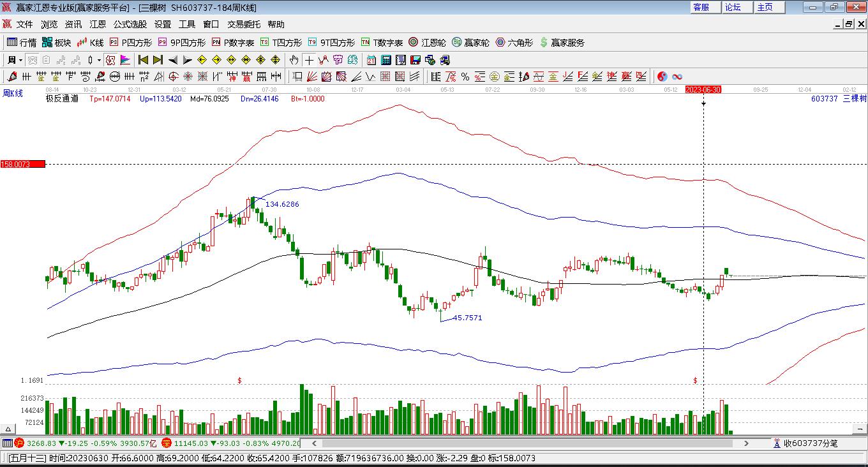Open the candlestick style dropdown arrow
This screenshot has width=868, height=467.
tap(99, 60)
